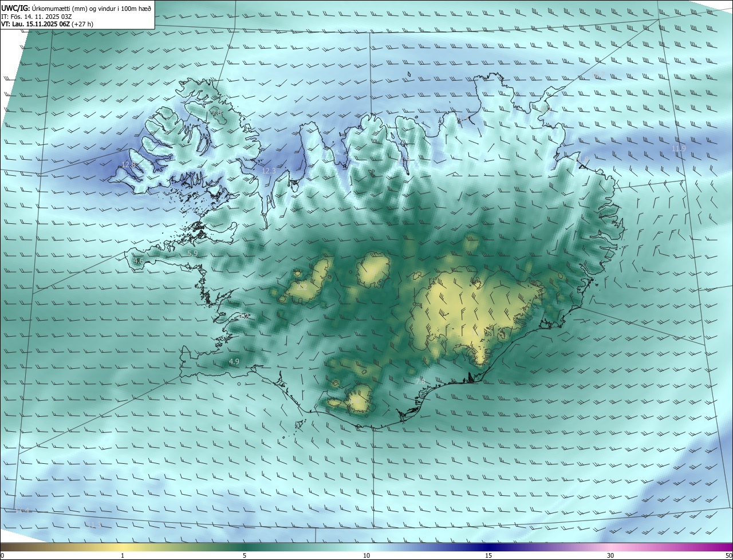Click the 5 tick on the color scale

(245, 556)
